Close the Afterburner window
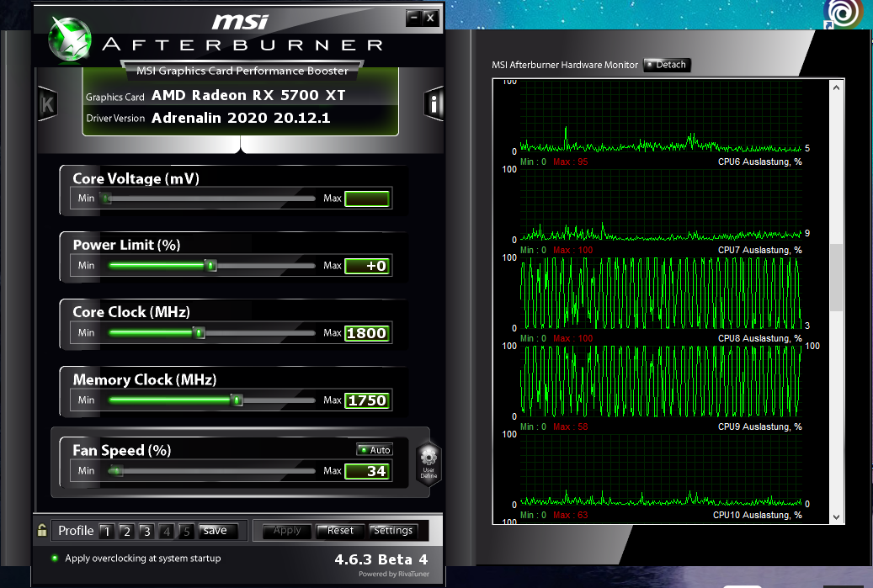Image resolution: width=873 pixels, height=588 pixels. [x=430, y=18]
